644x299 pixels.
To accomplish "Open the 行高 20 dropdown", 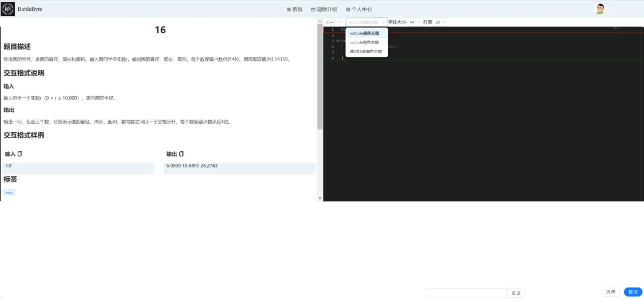I will [441, 22].
